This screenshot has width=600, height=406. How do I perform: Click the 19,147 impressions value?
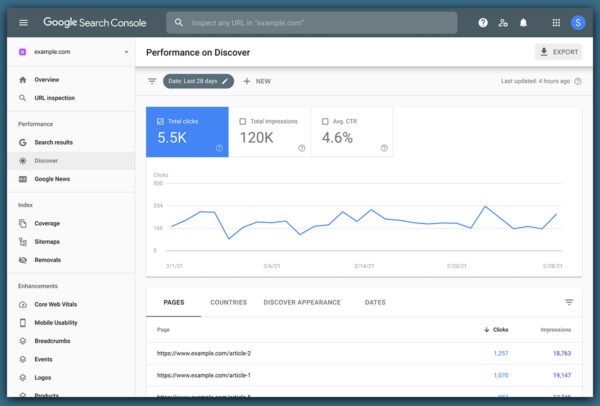pyautogui.click(x=562, y=375)
